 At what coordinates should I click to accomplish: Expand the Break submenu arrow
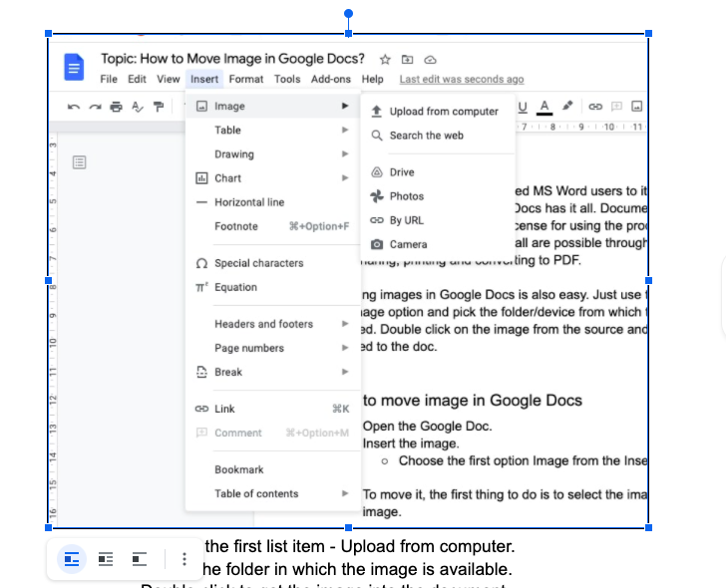345,372
